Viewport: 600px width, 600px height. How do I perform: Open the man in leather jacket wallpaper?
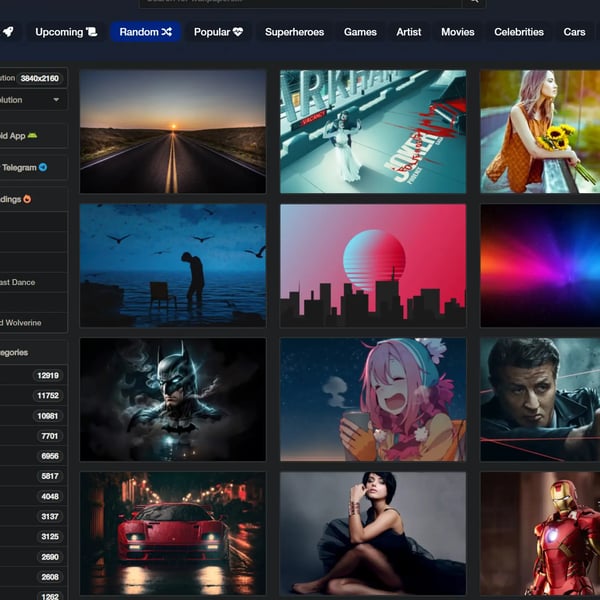tap(540, 399)
